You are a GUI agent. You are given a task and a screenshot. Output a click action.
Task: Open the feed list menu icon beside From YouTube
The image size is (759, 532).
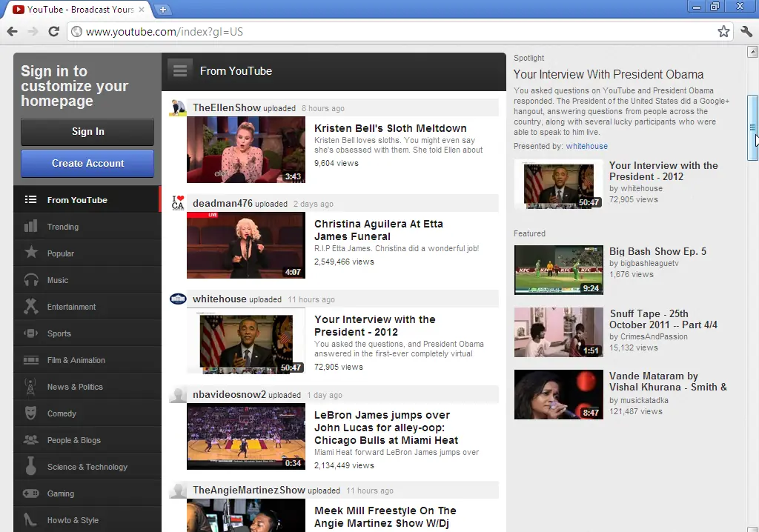coord(180,71)
